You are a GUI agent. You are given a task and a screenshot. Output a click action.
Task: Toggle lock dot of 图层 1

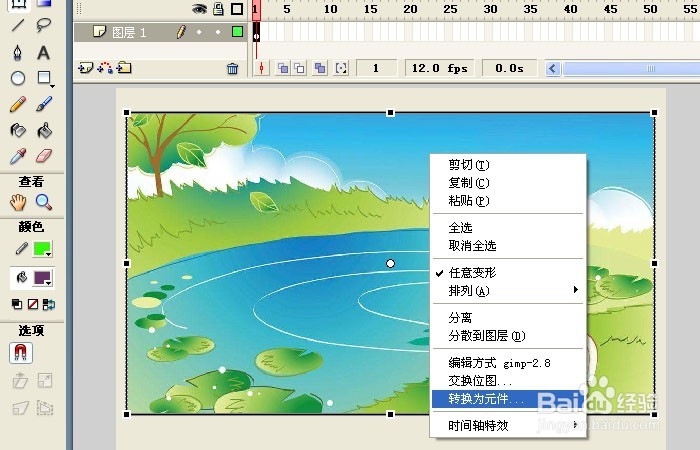point(218,32)
